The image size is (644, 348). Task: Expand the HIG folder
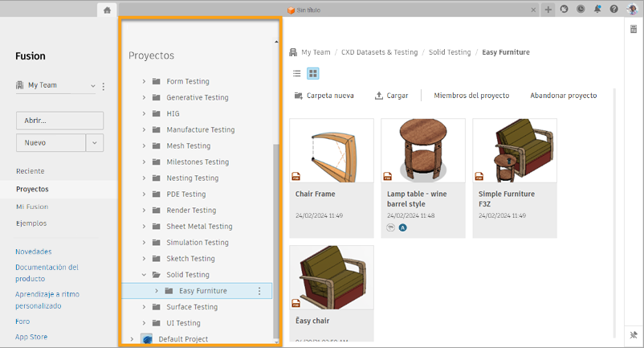pos(144,113)
